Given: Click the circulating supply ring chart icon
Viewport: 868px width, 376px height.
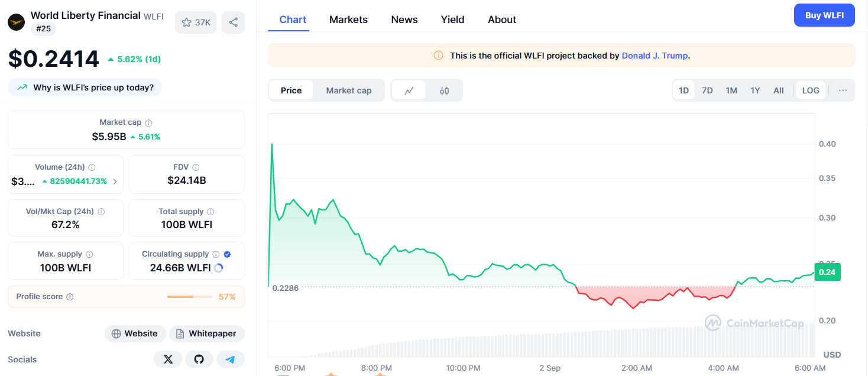Looking at the screenshot, I should 218,268.
